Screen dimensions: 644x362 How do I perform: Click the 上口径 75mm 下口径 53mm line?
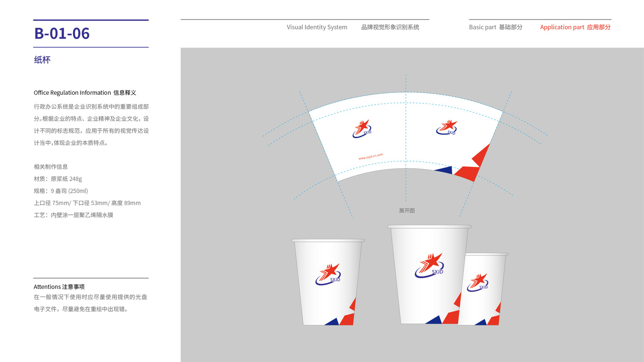coord(87,203)
